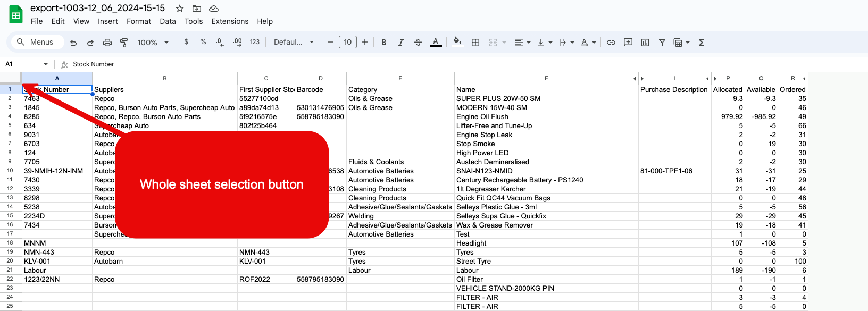Insert a comment

pos(628,43)
